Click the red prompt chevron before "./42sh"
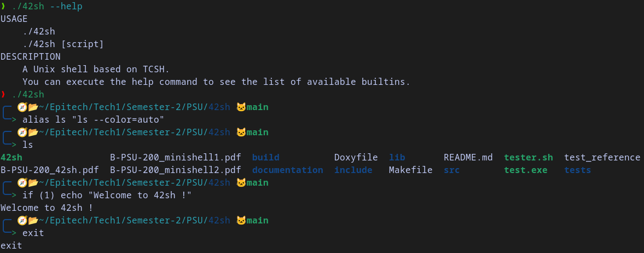 coord(3,95)
